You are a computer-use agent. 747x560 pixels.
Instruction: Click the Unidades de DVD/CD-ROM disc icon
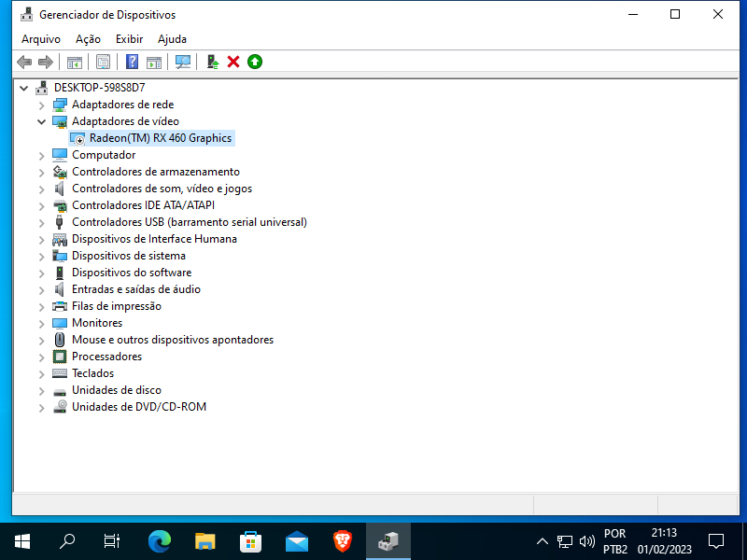60,407
